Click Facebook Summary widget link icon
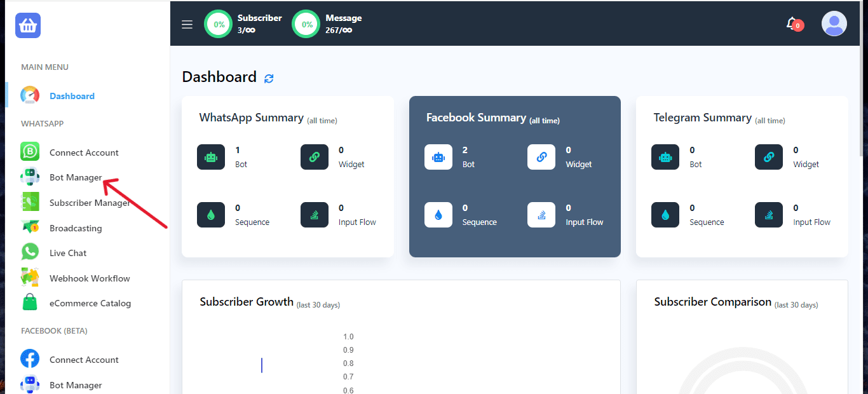This screenshot has width=868, height=394. (x=541, y=157)
